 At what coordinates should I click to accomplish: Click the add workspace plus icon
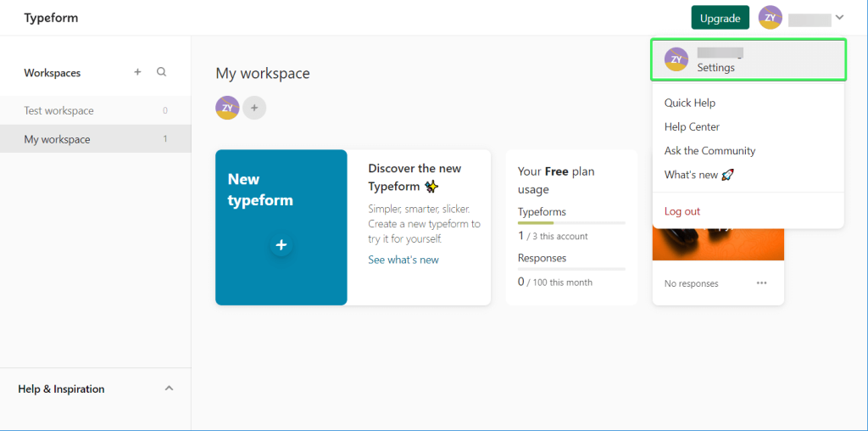137,72
